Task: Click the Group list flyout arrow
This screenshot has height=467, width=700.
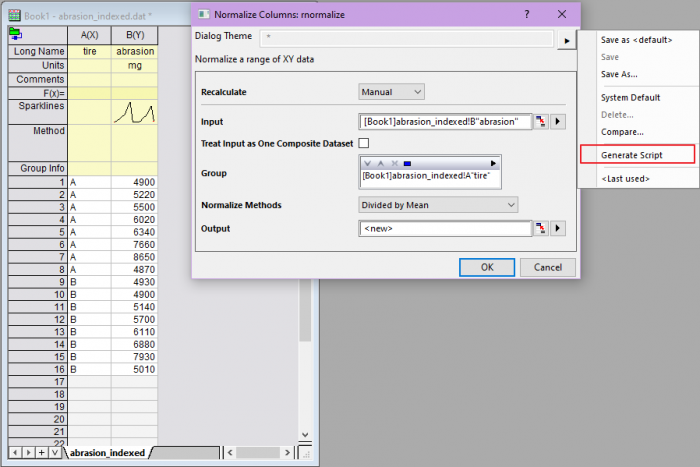Action: [x=492, y=162]
